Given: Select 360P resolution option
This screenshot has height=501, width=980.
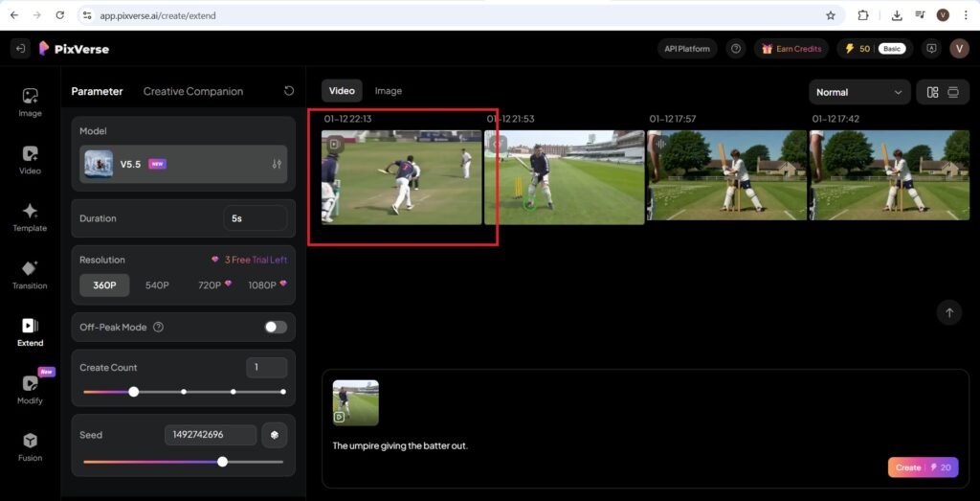Looking at the screenshot, I should pos(104,285).
